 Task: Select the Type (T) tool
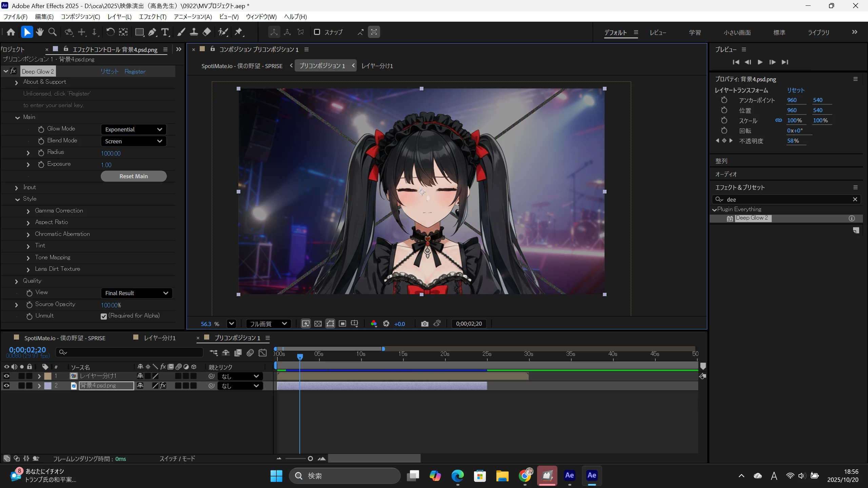click(x=165, y=32)
